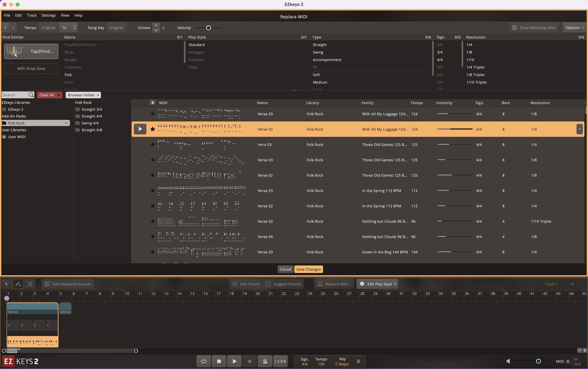Image resolution: width=588 pixels, height=369 pixels.
Task: Favorite the Intro 03 groove star
Action: click(152, 145)
